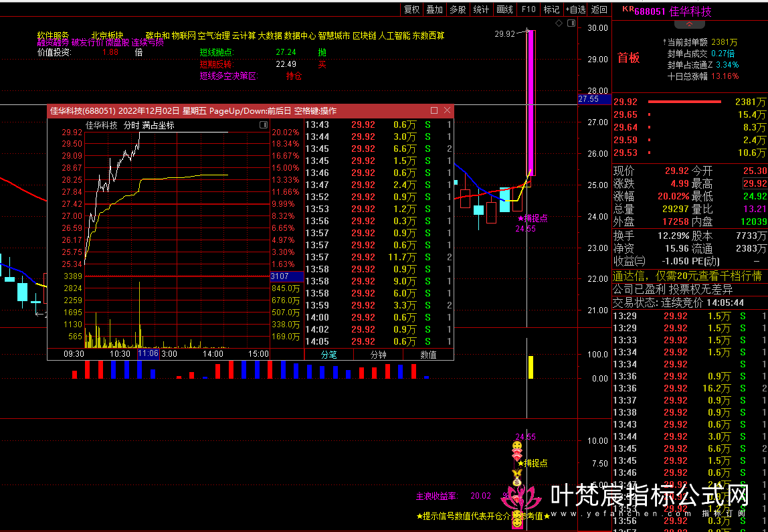Switch to the 分笔 tab
768x532 pixels.
[328, 354]
